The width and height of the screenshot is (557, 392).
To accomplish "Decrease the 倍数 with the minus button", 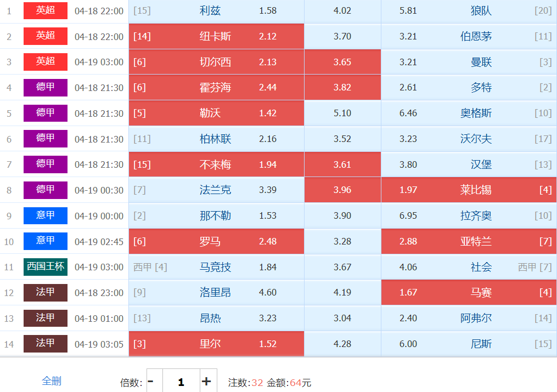I will click(151, 382).
